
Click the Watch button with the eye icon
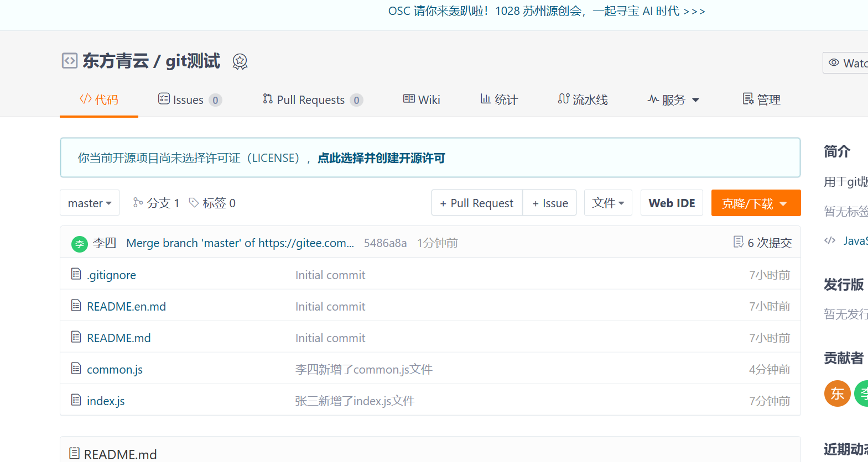tap(846, 63)
